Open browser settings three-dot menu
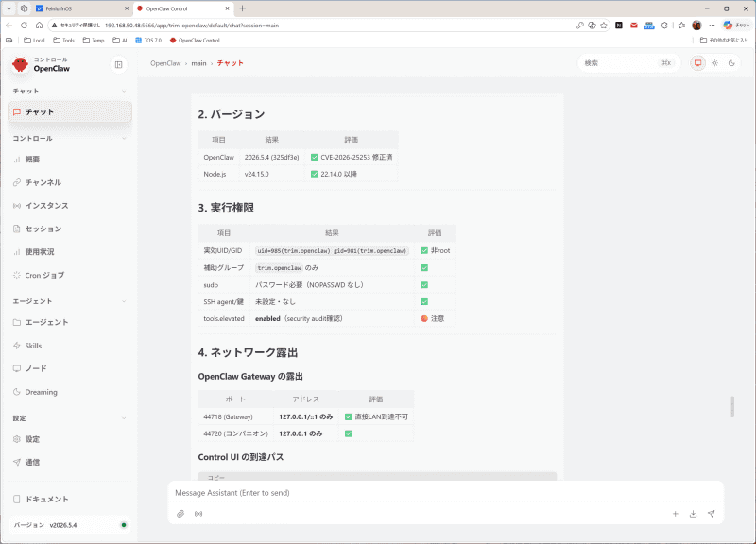 712,25
